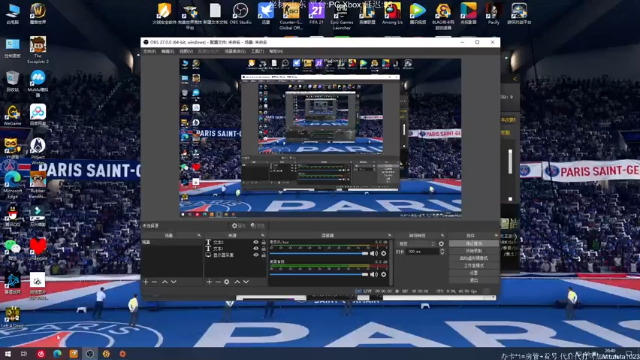The width and height of the screenshot is (640, 360).
Task: Click transition duration stepper arrows
Action: pos(442,252)
